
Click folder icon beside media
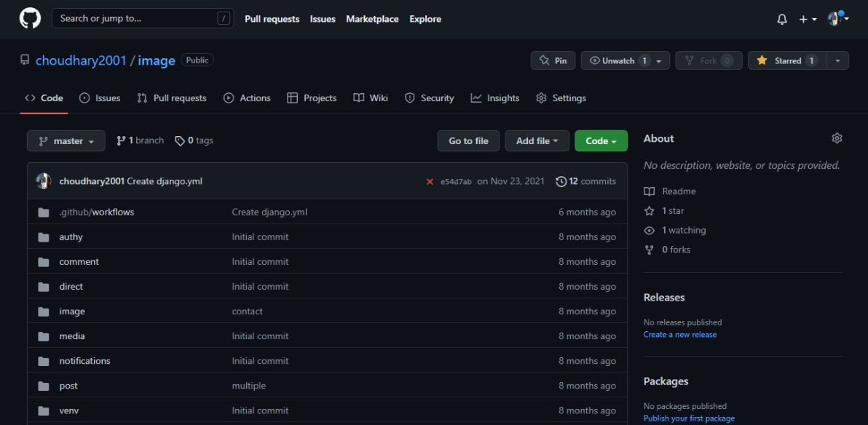pyautogui.click(x=44, y=336)
